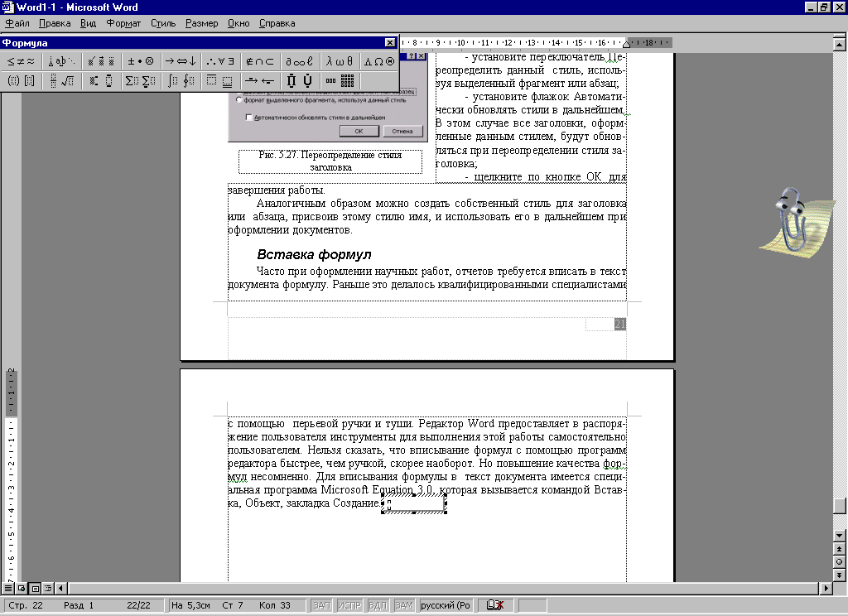
Task: Switch to Page layout view button
Action: click(35, 588)
